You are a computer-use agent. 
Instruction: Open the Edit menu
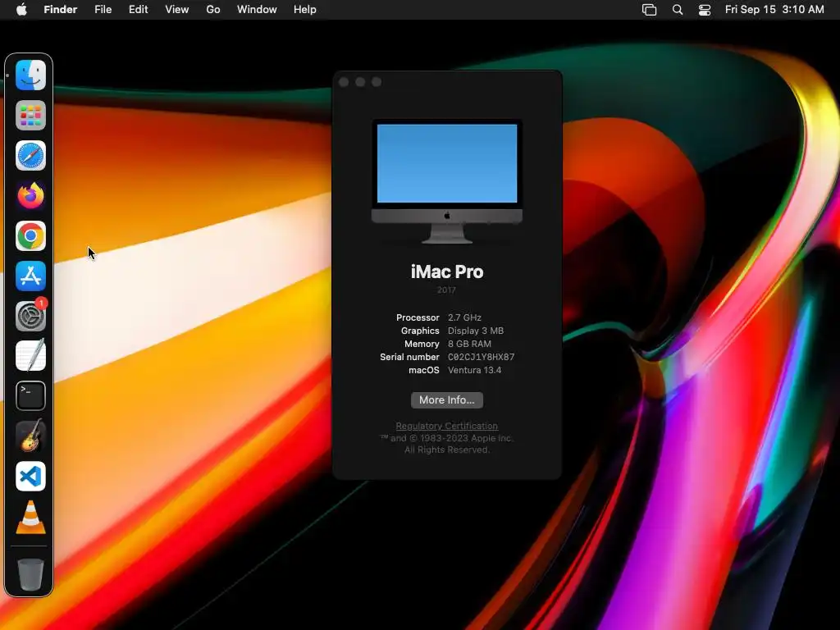click(x=138, y=10)
